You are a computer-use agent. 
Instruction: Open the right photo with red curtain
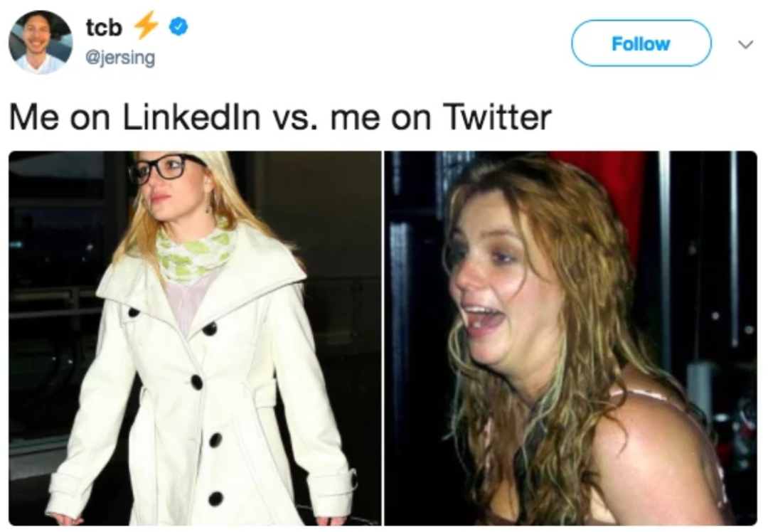pos(570,338)
